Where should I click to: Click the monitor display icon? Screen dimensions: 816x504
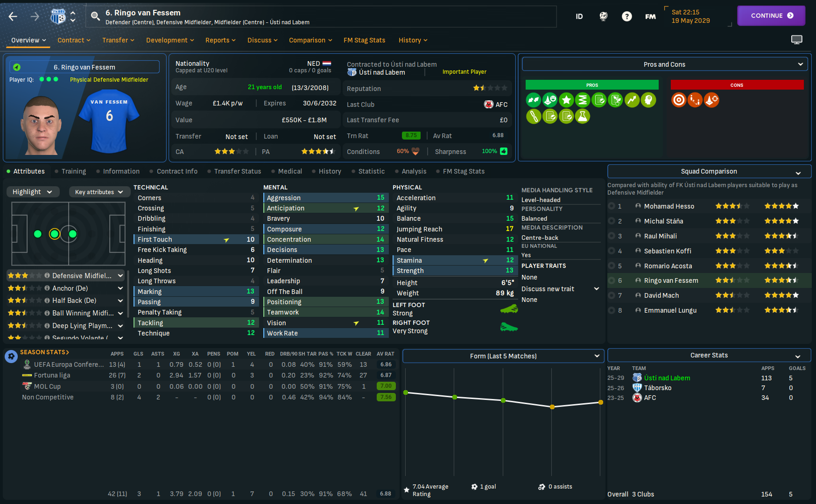[x=797, y=40]
